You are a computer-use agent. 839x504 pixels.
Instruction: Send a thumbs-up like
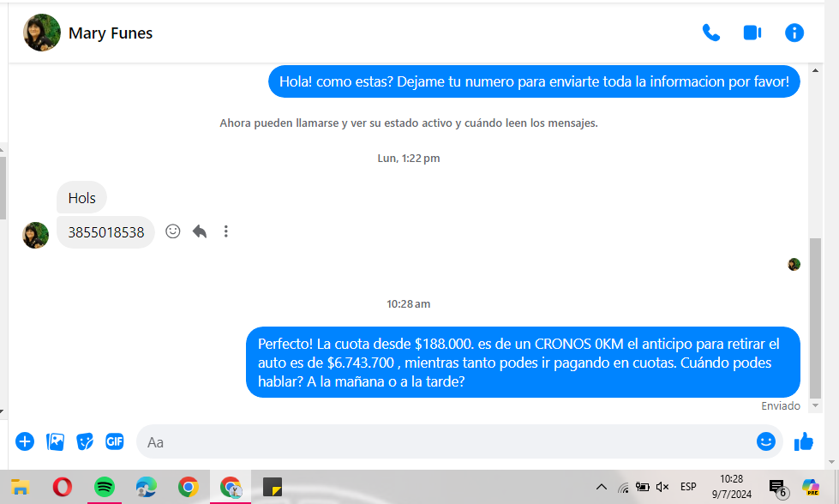(x=803, y=441)
